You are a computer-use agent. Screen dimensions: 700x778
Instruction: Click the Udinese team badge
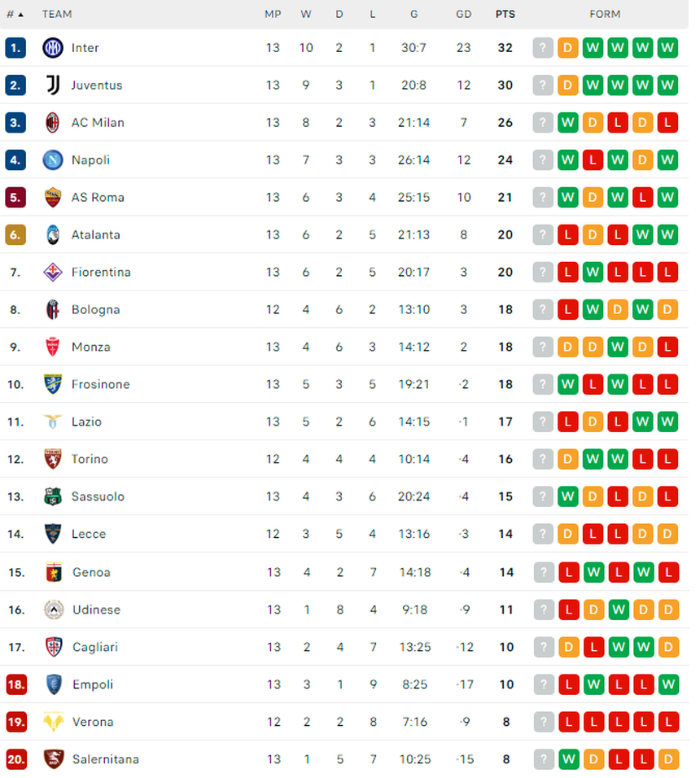[x=52, y=610]
